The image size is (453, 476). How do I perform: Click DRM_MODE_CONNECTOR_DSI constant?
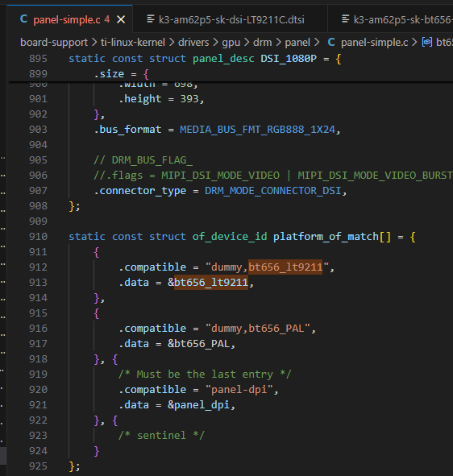(272, 191)
